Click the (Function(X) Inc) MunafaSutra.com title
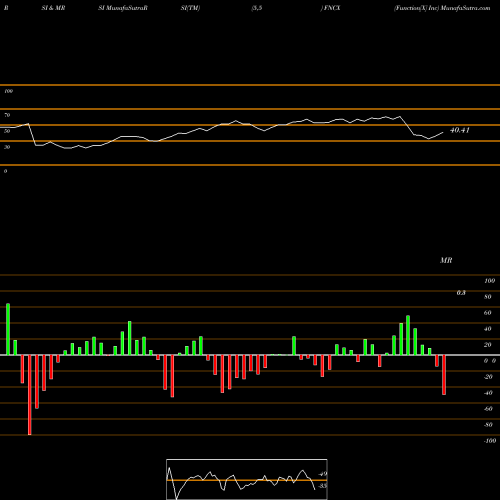500x500 pixels. [442, 8]
